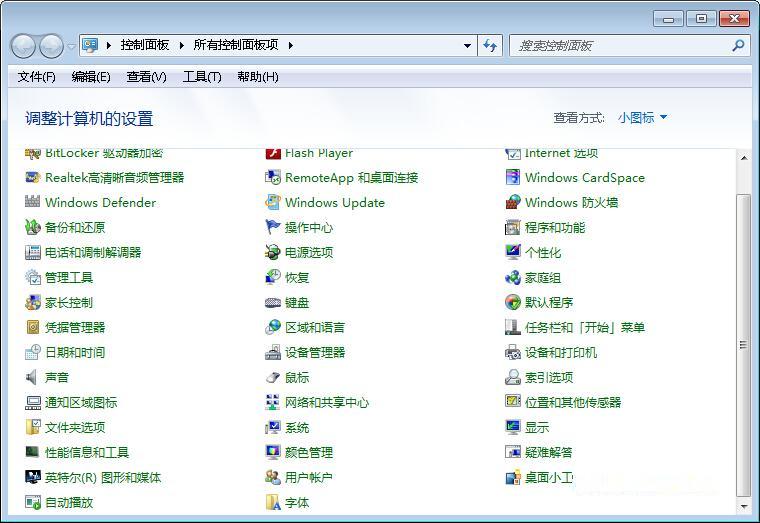The width and height of the screenshot is (760, 523).
Task: Open 位置和其他传感器 link
Action: click(x=573, y=402)
